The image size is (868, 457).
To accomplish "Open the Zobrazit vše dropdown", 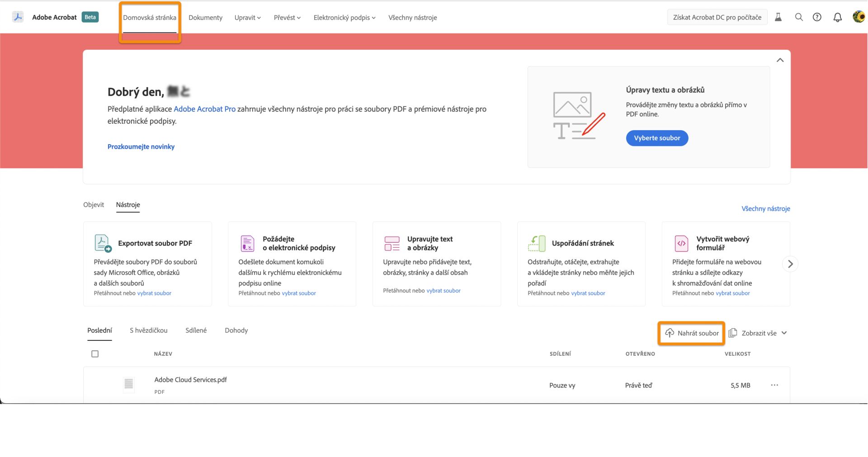I will click(x=764, y=333).
